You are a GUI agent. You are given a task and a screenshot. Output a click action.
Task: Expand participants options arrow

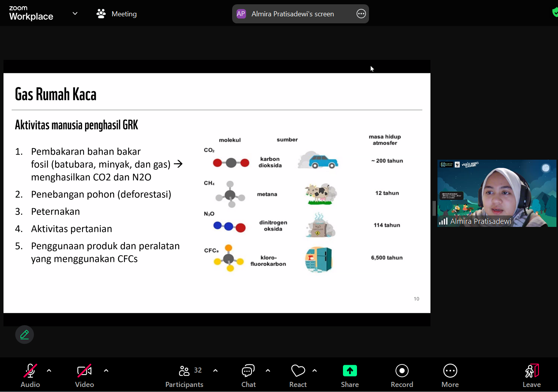click(x=215, y=371)
